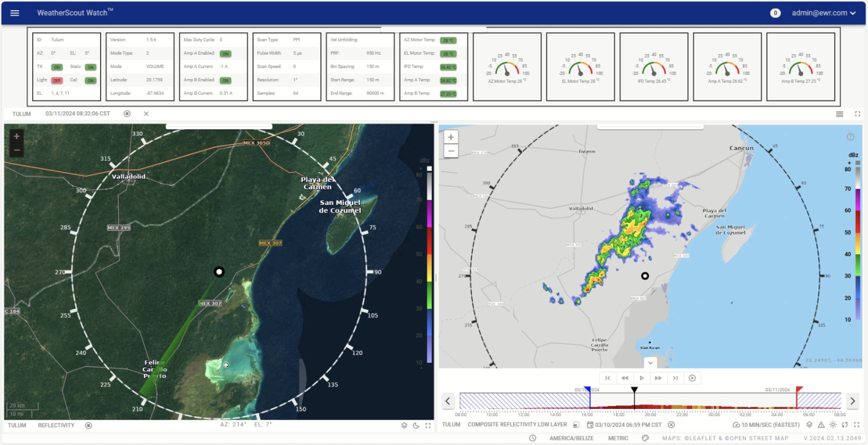Viewport: 868px width, 445px height.
Task: Zoom in on the composite reflectivity map
Action: 450,137
